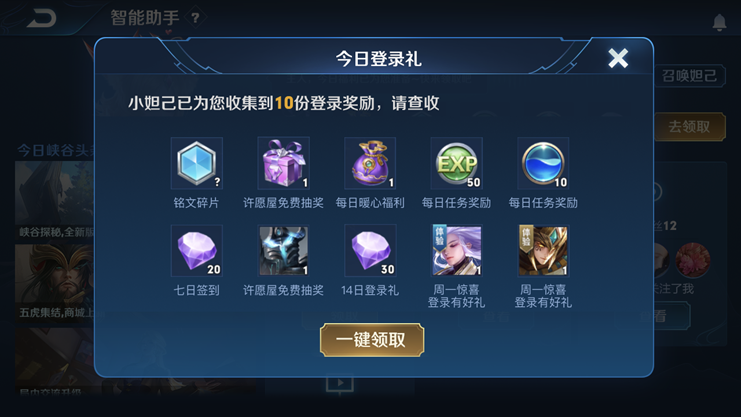The image size is (741, 417).
Task: Click the 一键领取 claim-all button
Action: (372, 340)
